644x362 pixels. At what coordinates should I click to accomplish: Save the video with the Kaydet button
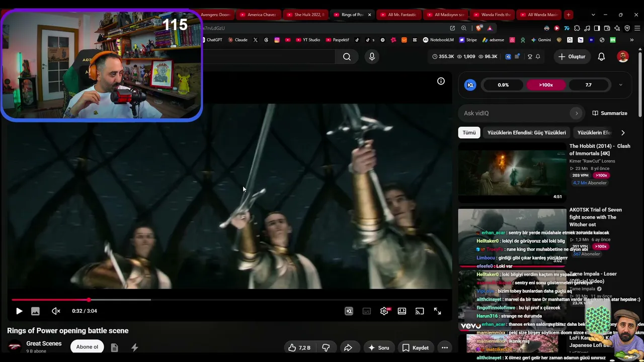pyautogui.click(x=416, y=347)
